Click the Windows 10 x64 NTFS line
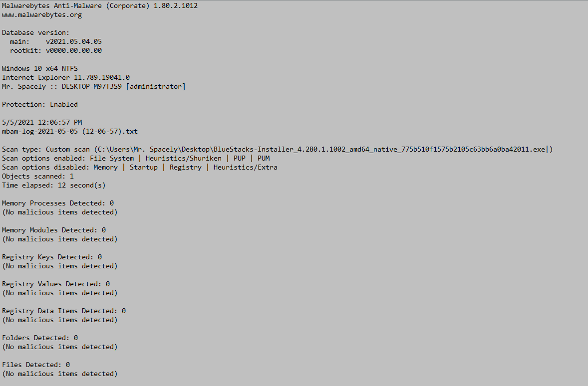 [x=40, y=69]
